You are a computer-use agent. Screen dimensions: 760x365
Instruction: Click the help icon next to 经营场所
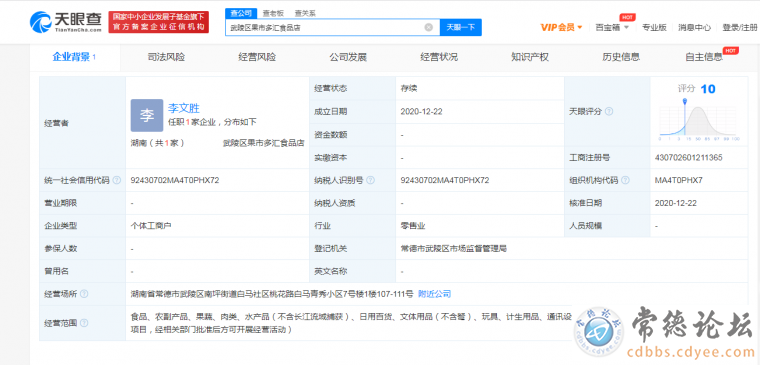pyautogui.click(x=84, y=294)
